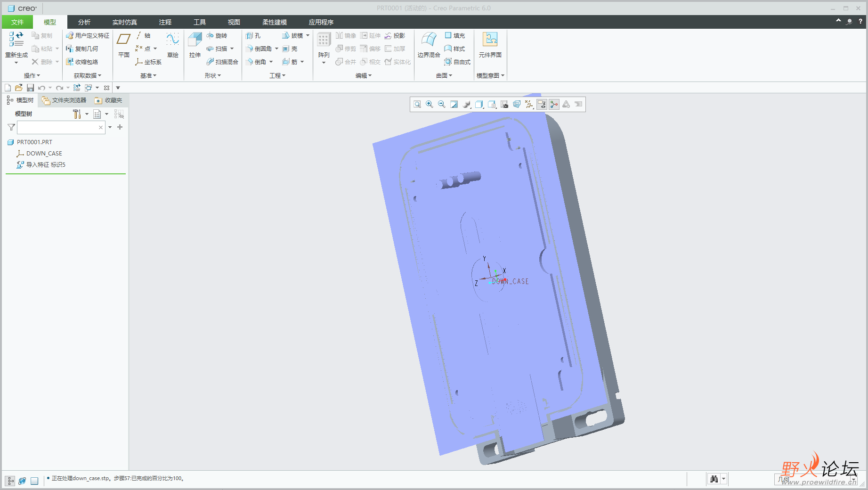The width and height of the screenshot is (868, 490).
Task: Click the filter funnel icon in model tree
Action: 11,127
